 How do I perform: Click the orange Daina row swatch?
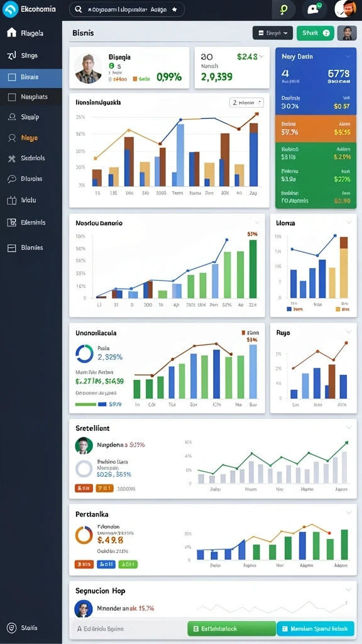[x=315, y=128]
